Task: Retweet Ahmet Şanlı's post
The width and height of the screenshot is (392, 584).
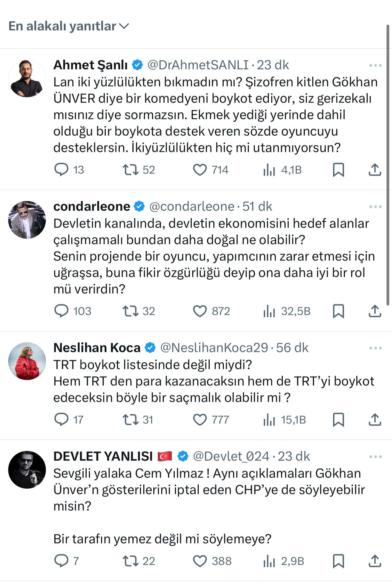Action: 130,169
